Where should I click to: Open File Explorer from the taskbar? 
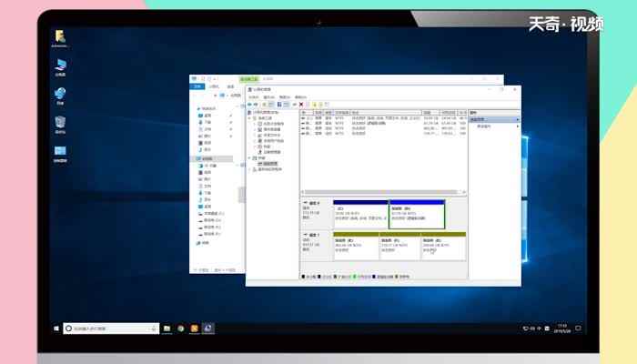click(167, 328)
